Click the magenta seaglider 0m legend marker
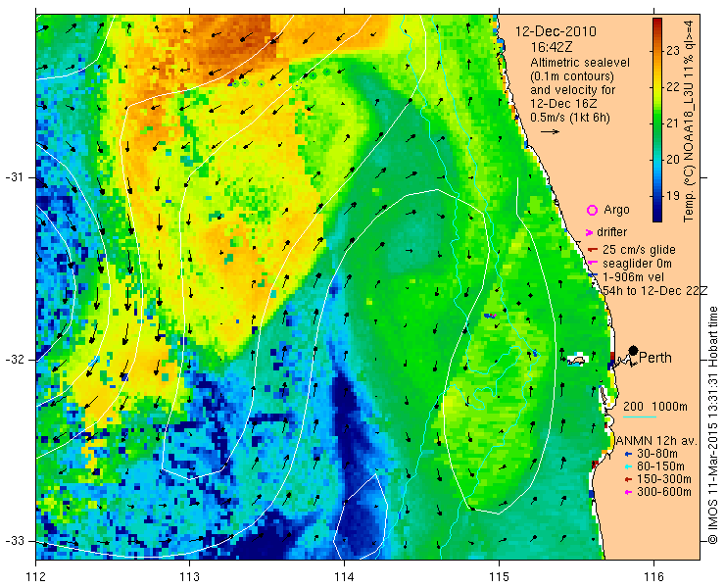Screen dimensions: 725x588 tap(592, 264)
